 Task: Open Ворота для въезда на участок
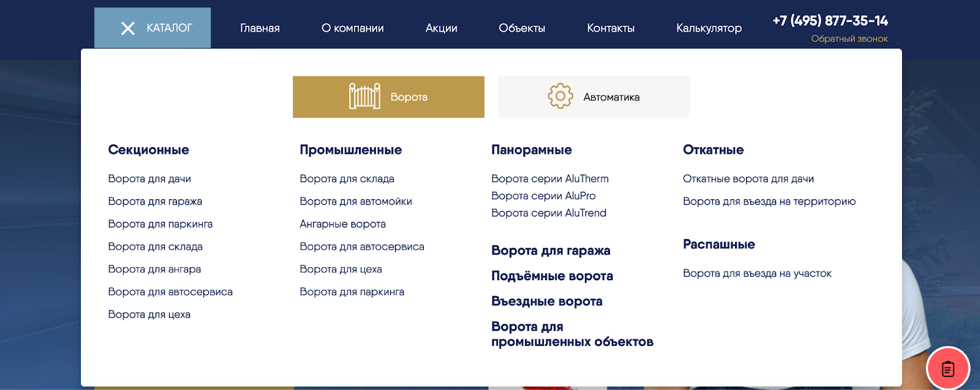click(x=757, y=273)
